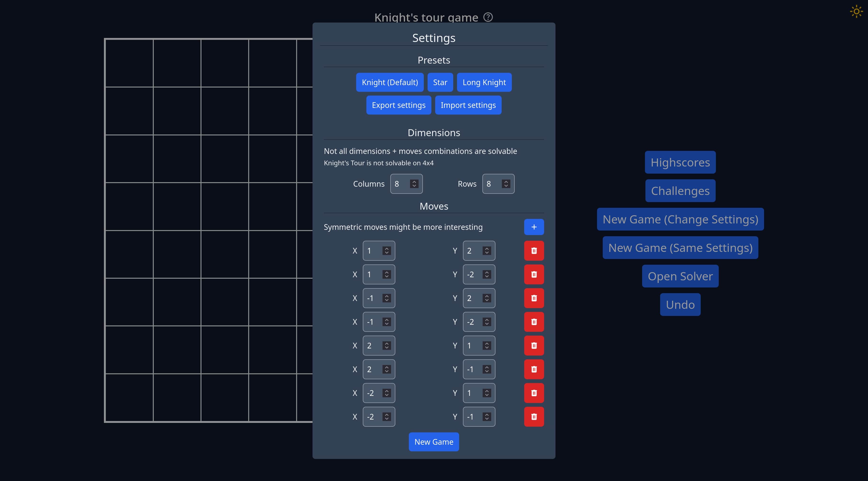Adjust Y stepper of move 1, 2
868x481 pixels.
(x=487, y=251)
